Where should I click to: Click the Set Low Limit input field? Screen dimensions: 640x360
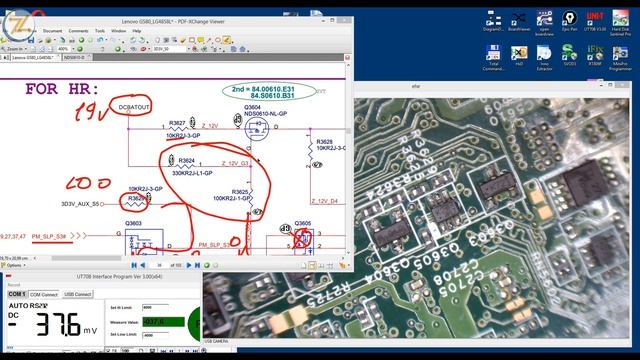point(155,335)
